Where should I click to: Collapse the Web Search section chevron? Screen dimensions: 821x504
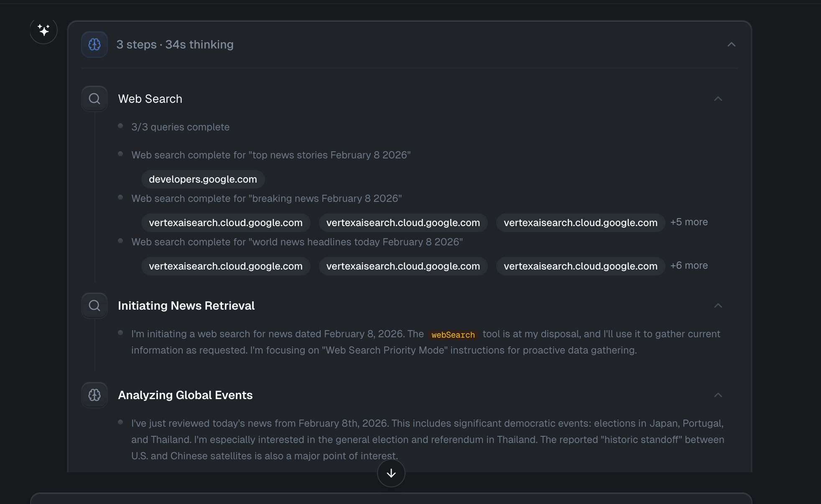(x=718, y=99)
